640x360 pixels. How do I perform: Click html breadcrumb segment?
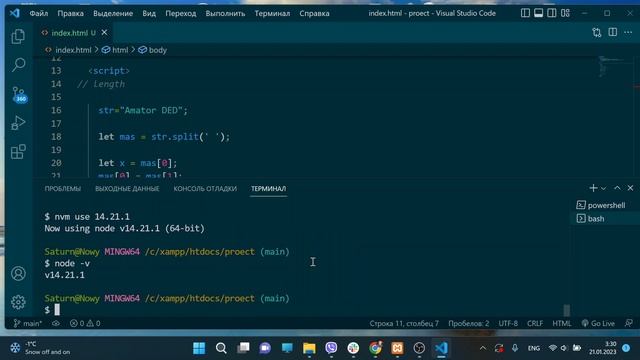coord(120,50)
